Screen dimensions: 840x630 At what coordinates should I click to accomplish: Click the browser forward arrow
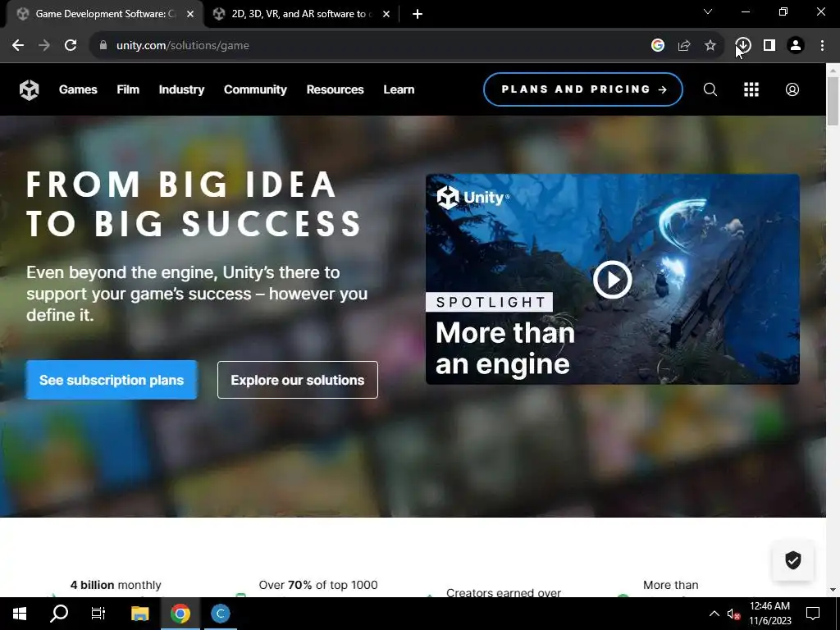point(44,46)
